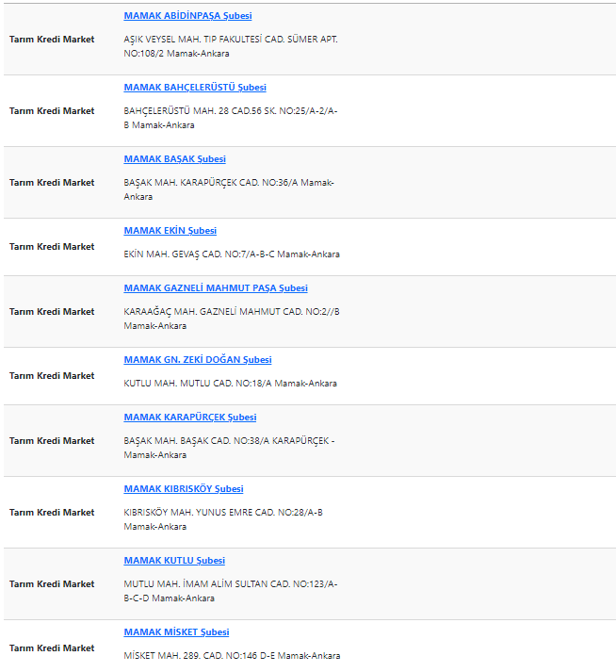The image size is (616, 672).
Task: Open the MAMAK ABİDİNPAŞA Şubesi link
Action: tap(187, 16)
